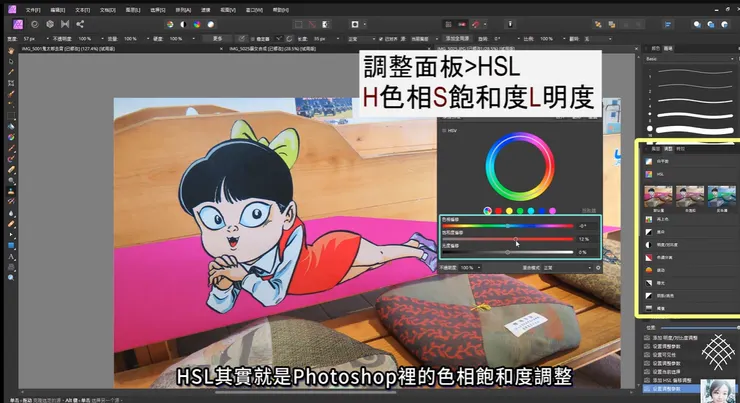Select the Selection Brush tool
This screenshot has height=403, width=740.
click(11, 94)
